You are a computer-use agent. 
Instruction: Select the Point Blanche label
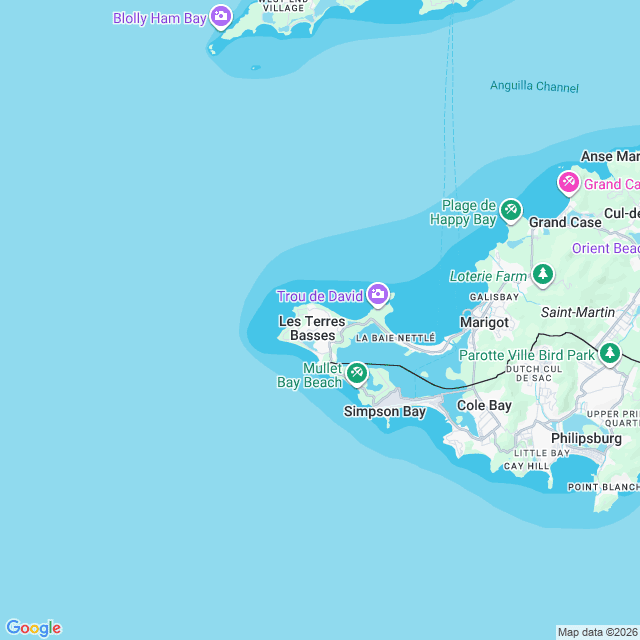(604, 487)
